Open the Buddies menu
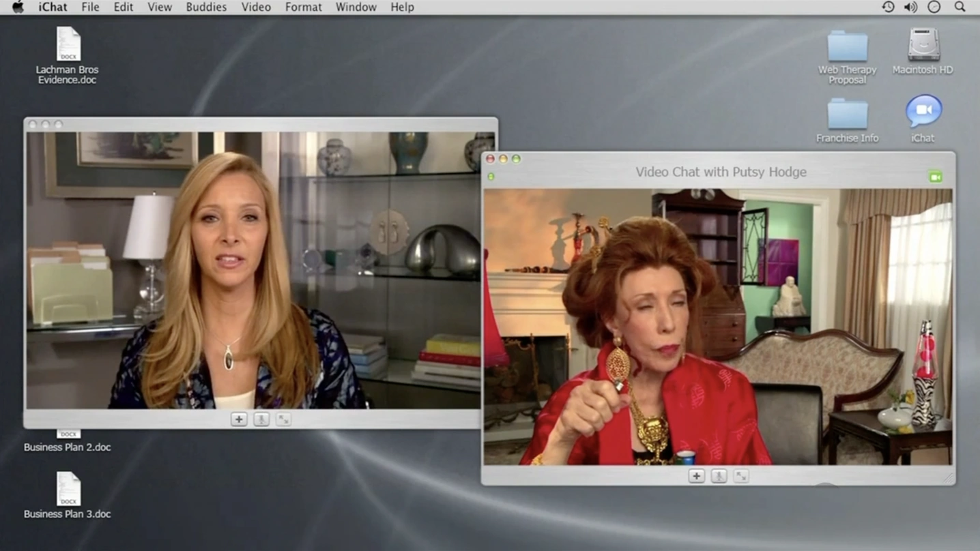Viewport: 980px width, 551px height. (x=206, y=7)
